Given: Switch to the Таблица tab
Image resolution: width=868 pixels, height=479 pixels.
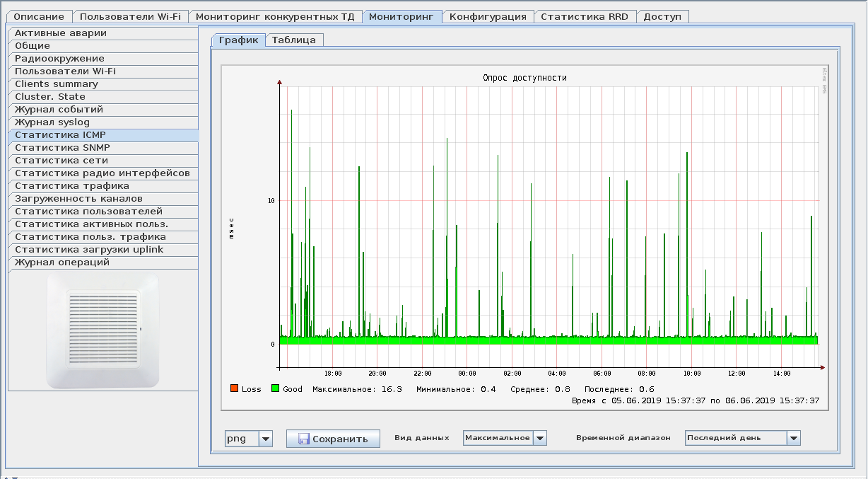Looking at the screenshot, I should pyautogui.click(x=293, y=40).
